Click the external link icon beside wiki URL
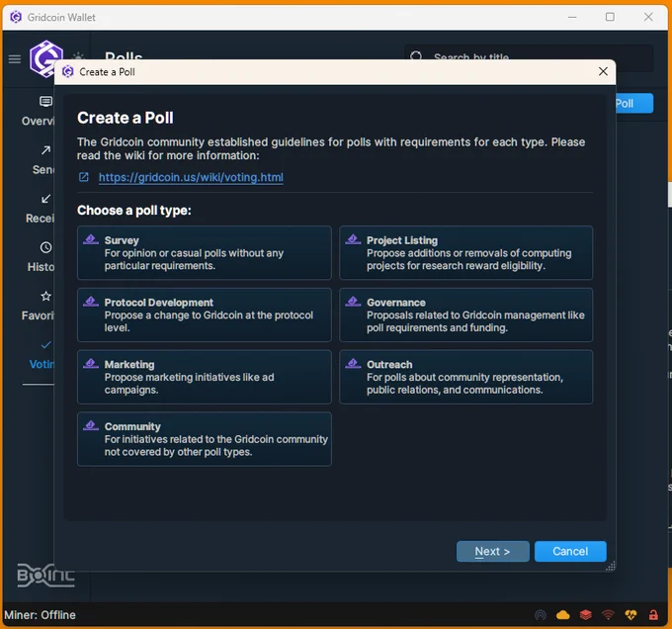This screenshot has width=672, height=629. [x=84, y=177]
